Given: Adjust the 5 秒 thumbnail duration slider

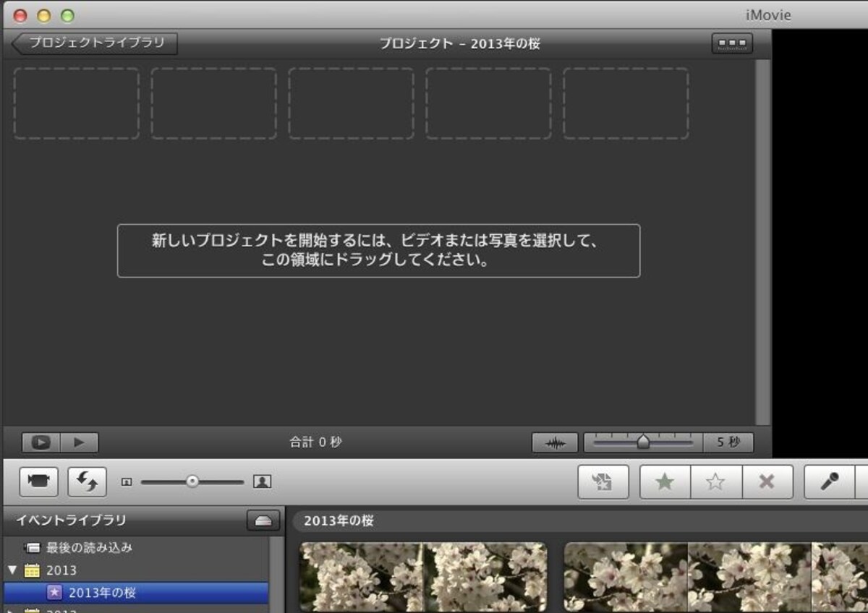Looking at the screenshot, I should click(643, 442).
